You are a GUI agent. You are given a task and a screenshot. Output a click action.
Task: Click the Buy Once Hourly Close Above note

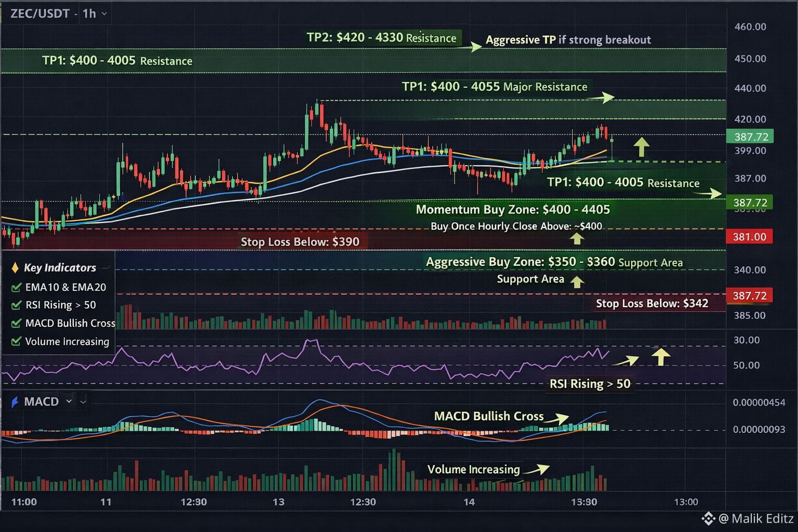[516, 227]
